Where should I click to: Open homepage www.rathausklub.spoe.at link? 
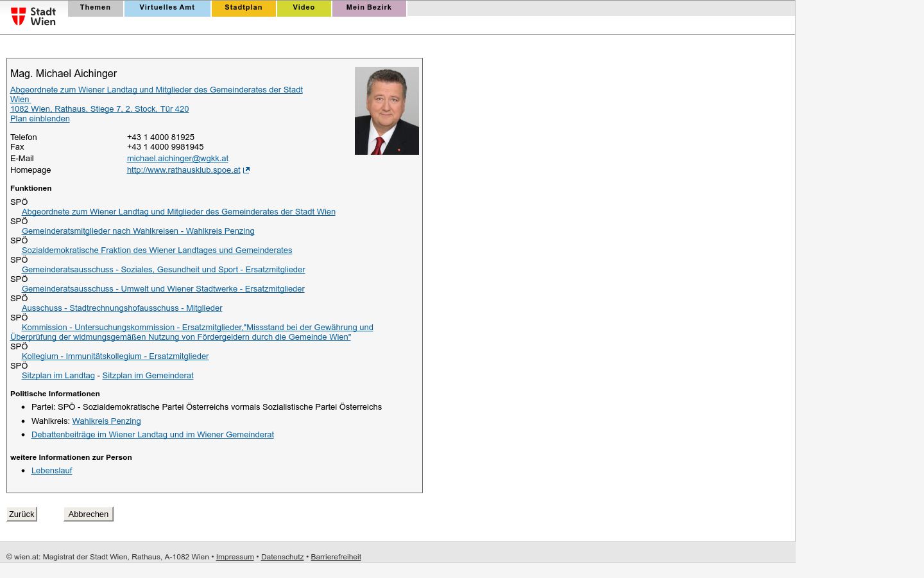pyautogui.click(x=184, y=170)
